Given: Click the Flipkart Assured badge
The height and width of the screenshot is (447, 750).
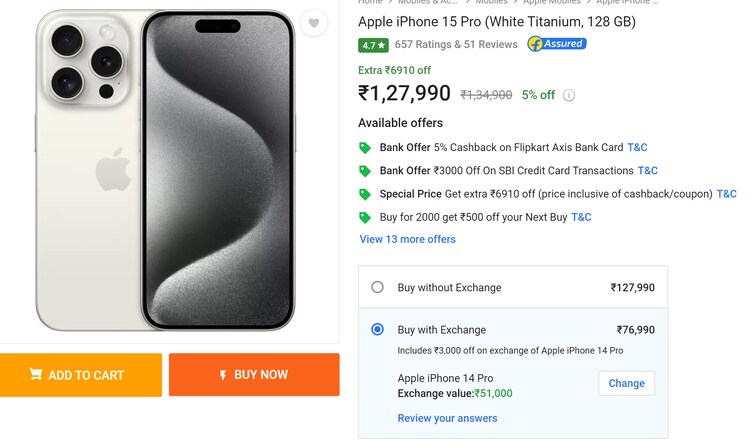Looking at the screenshot, I should [556, 44].
